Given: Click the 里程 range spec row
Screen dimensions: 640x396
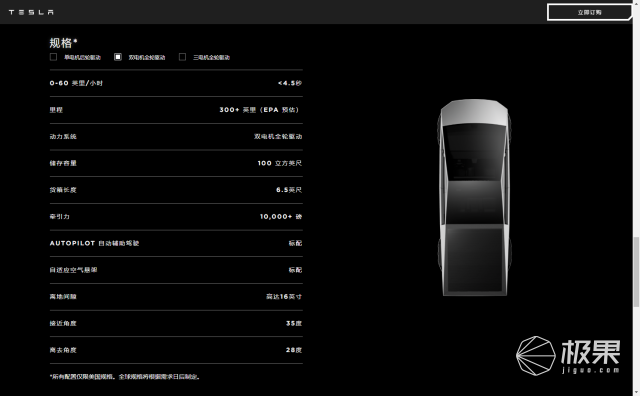Looking at the screenshot, I should coord(176,110).
